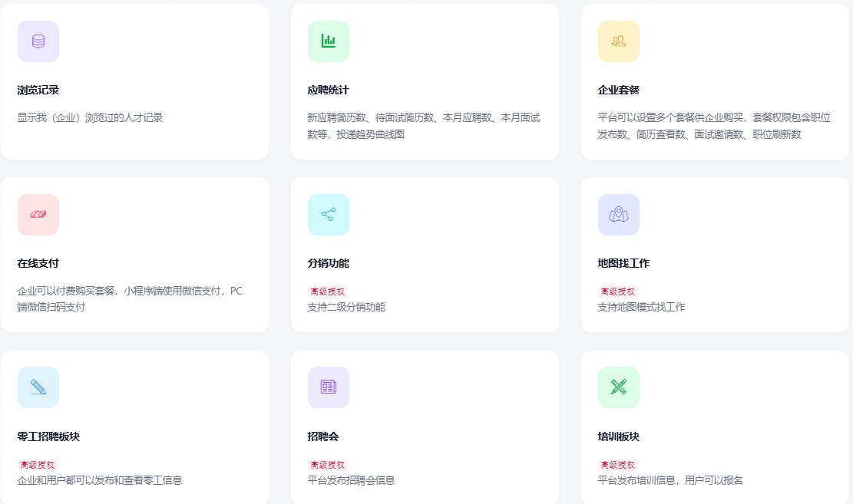Open the 应聘统计 heading
The image size is (853, 504).
[x=329, y=91]
